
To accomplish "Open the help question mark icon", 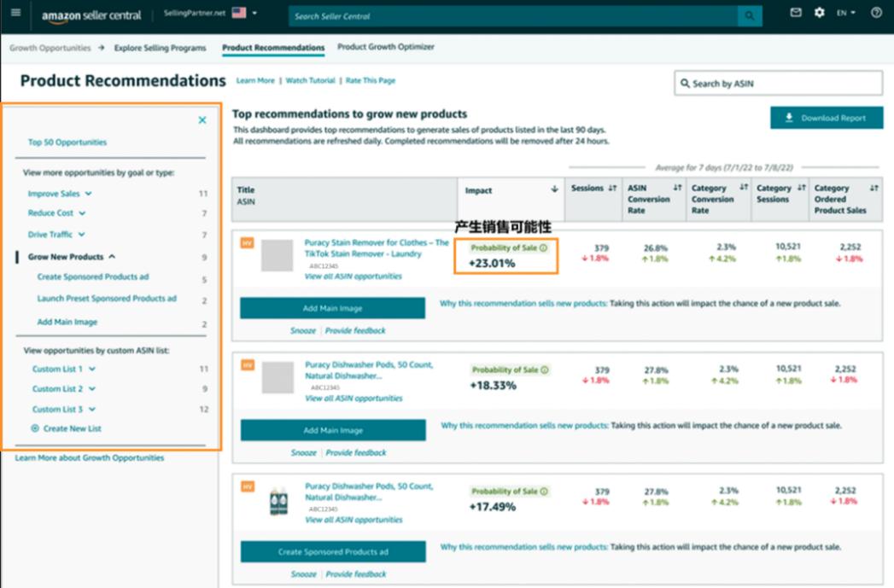I will [x=876, y=12].
